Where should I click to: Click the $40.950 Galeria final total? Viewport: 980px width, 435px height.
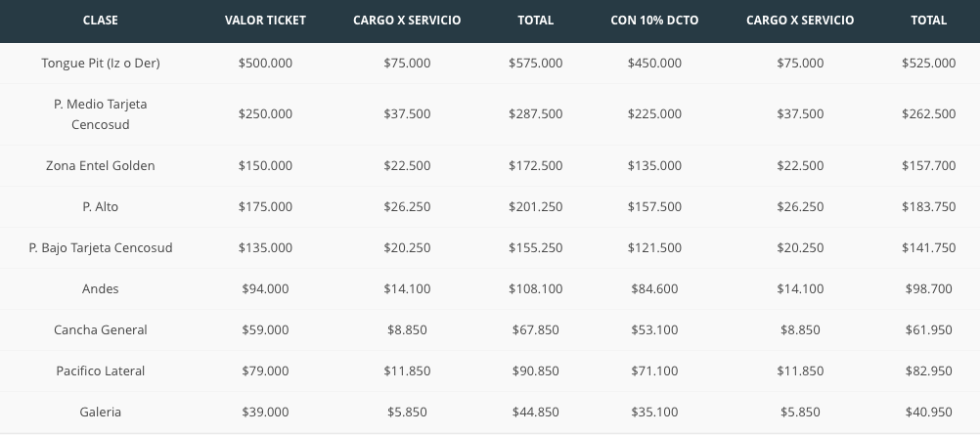tap(928, 412)
